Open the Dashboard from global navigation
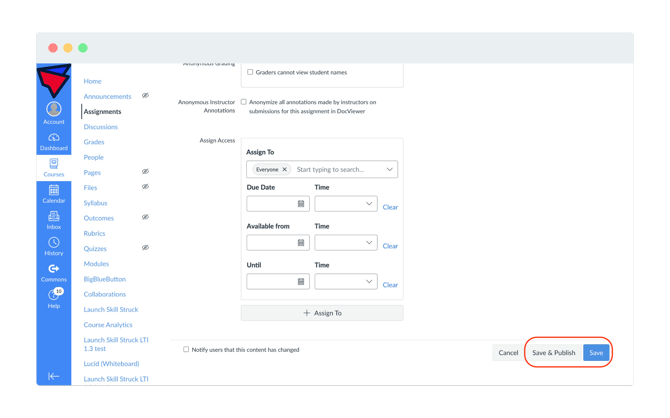The width and height of the screenshot is (670, 418). pos(54,141)
